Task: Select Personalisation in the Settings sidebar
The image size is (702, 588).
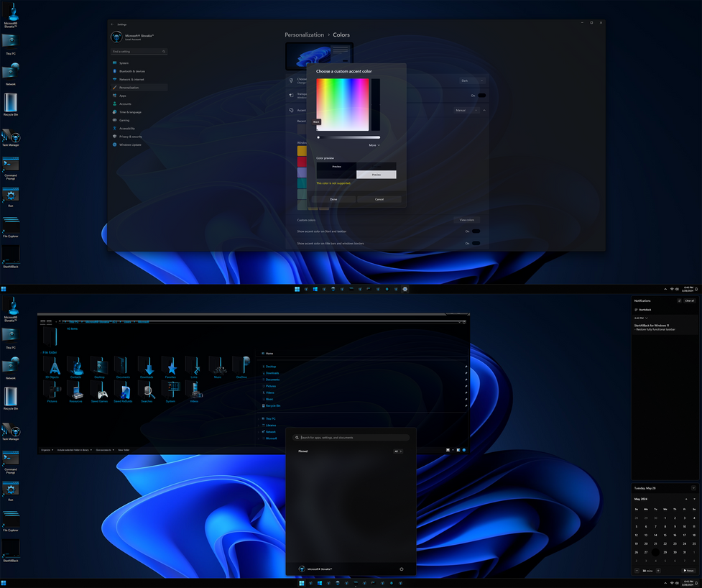Action: click(129, 87)
